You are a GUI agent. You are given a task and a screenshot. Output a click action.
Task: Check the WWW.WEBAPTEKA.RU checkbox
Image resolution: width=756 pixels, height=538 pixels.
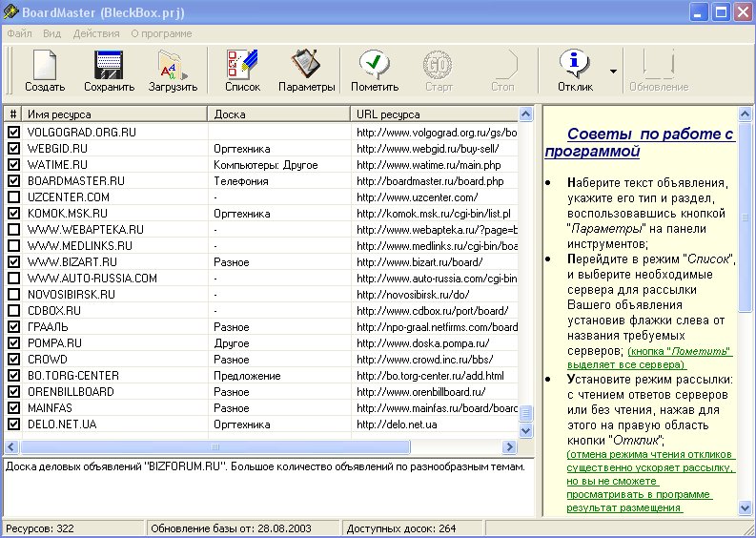coord(13,229)
